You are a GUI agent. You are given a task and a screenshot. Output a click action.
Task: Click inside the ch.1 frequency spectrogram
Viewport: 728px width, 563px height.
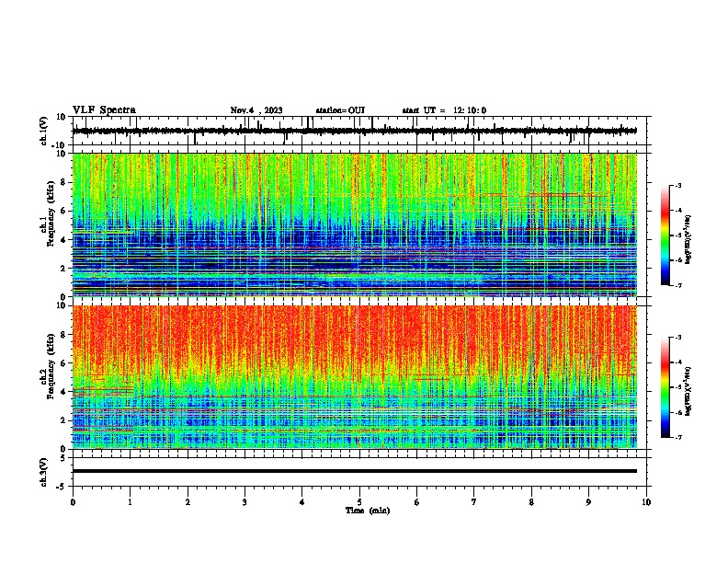[x=355, y=224]
